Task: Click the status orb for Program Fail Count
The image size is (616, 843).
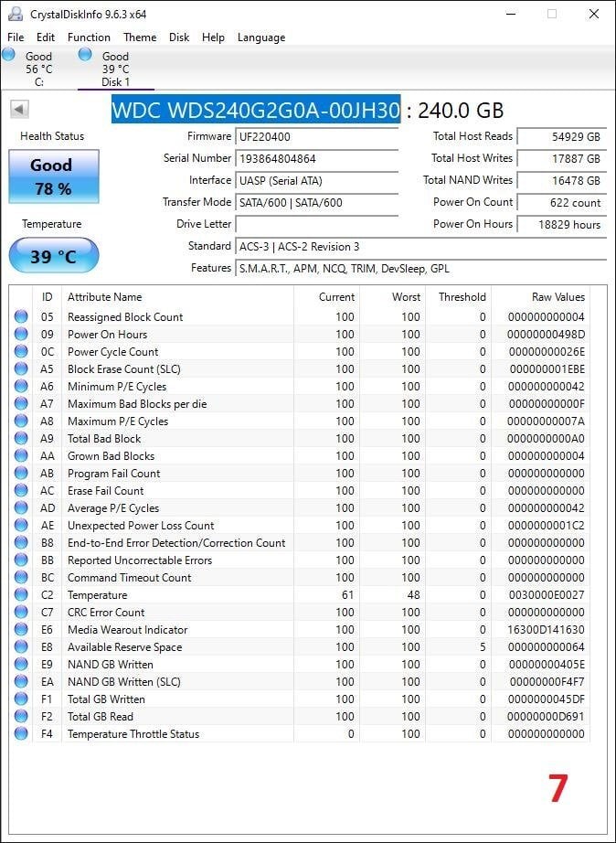Action: click(21, 473)
